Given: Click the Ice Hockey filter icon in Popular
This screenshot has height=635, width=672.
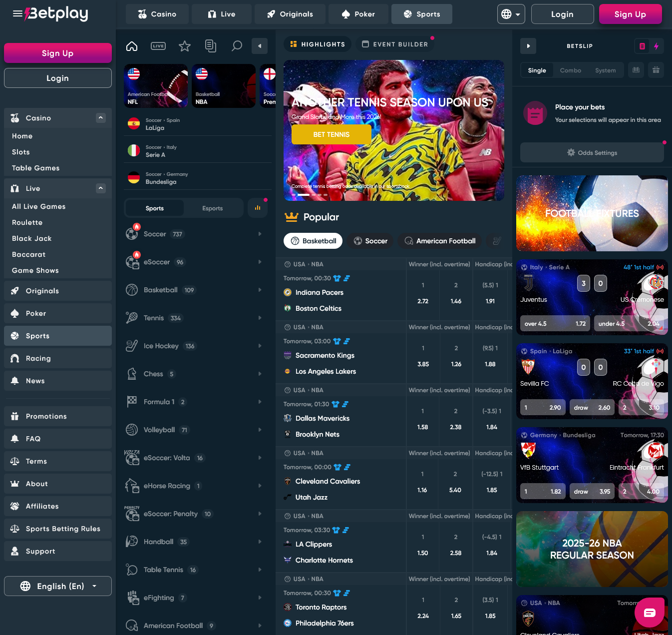Looking at the screenshot, I should point(497,241).
